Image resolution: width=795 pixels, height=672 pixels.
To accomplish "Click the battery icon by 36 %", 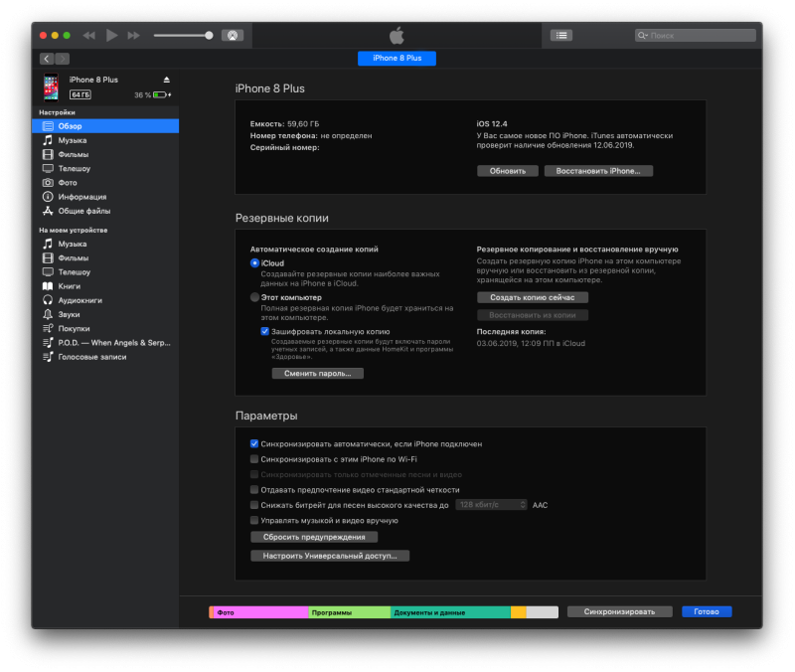I will 160,94.
